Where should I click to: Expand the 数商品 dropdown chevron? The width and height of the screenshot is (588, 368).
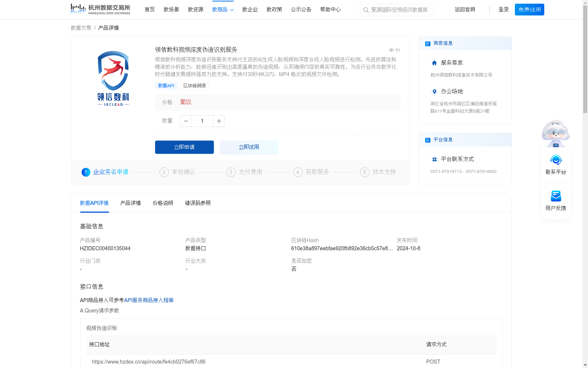click(232, 10)
